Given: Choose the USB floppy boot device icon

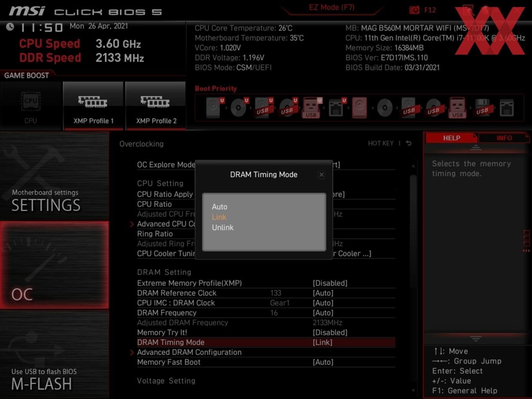Looking at the screenshot, I should 483,108.
